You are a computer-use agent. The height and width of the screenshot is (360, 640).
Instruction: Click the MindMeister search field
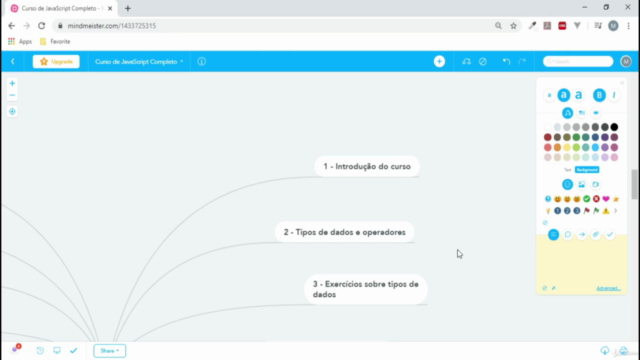click(x=578, y=62)
